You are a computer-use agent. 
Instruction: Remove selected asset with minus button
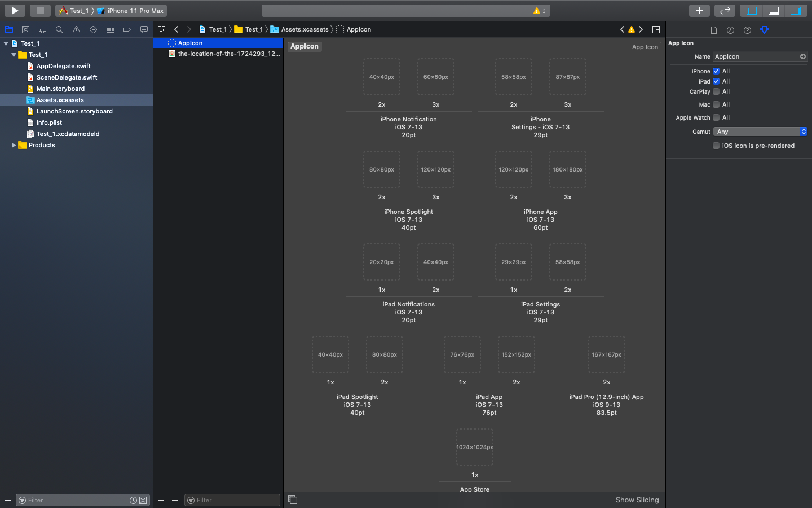pos(175,500)
